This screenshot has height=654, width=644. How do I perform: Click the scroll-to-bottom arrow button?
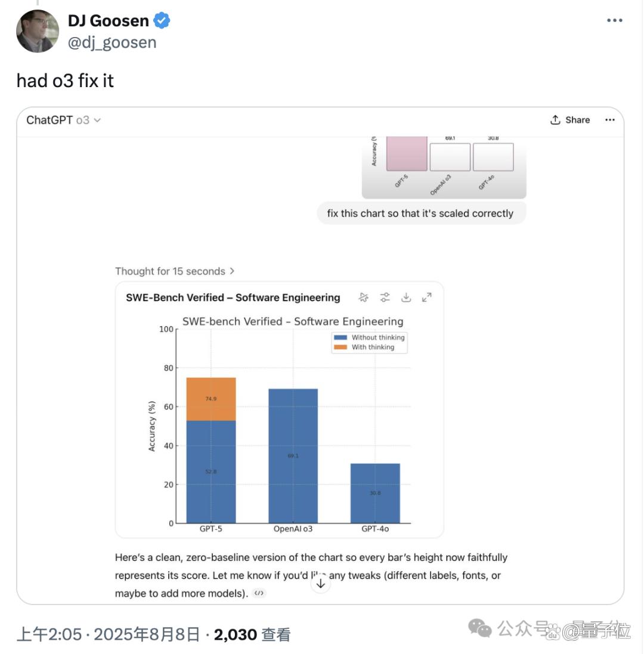point(321,584)
